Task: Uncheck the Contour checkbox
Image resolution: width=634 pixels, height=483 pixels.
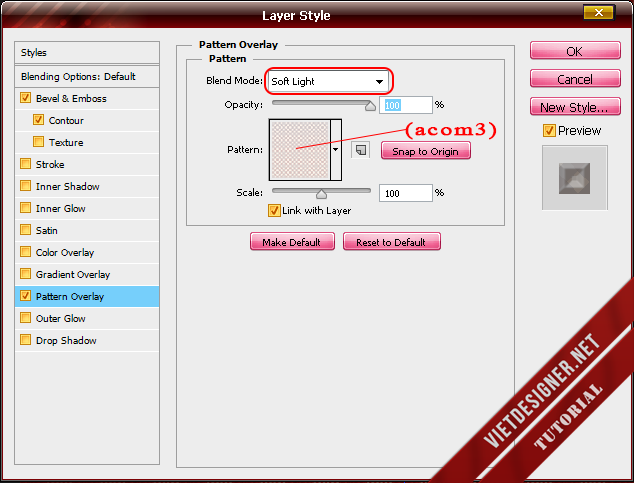Action: pyautogui.click(x=38, y=120)
